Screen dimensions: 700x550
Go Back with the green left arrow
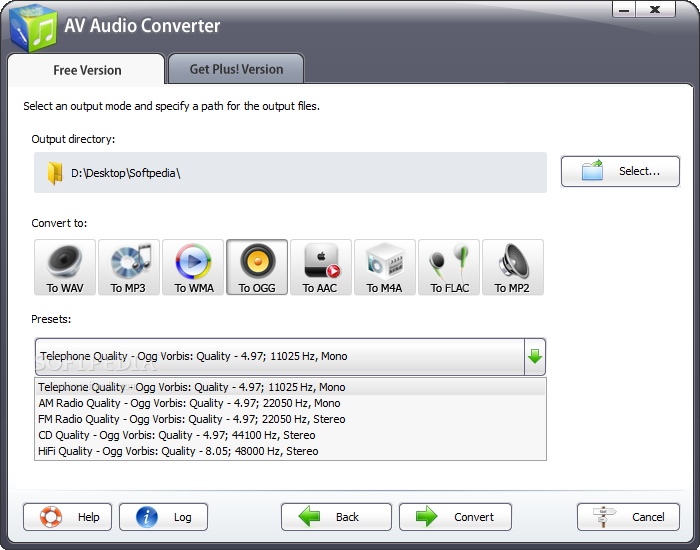(x=336, y=517)
